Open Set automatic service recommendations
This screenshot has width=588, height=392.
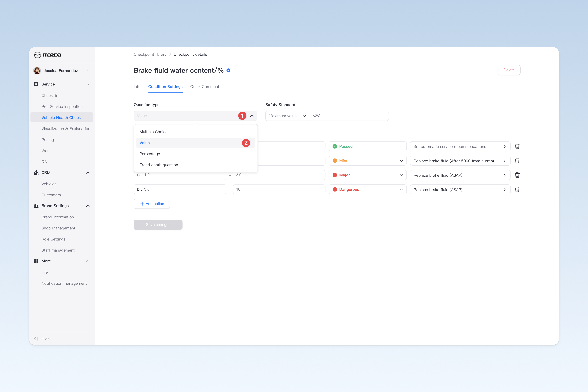click(x=460, y=147)
